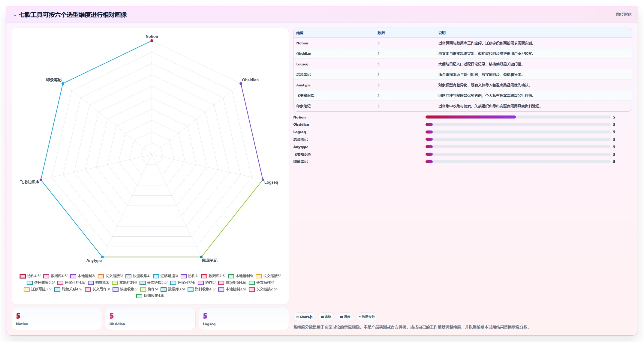The image size is (644, 342).
Task: Toggle legend item 迁移可控3.5/
Action: coord(38,289)
